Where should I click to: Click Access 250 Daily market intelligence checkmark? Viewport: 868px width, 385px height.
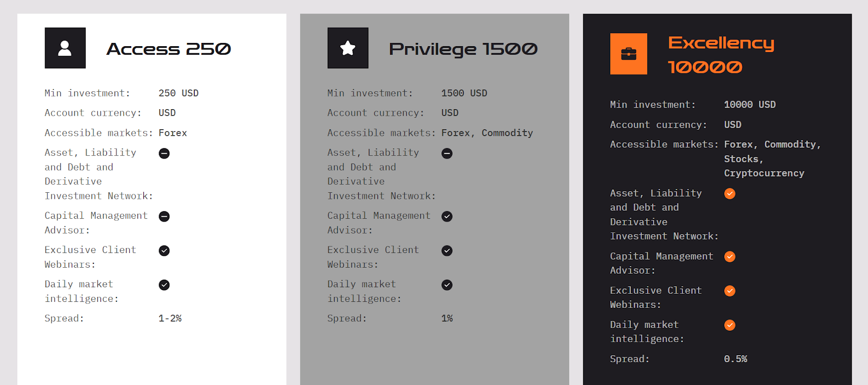[164, 285]
